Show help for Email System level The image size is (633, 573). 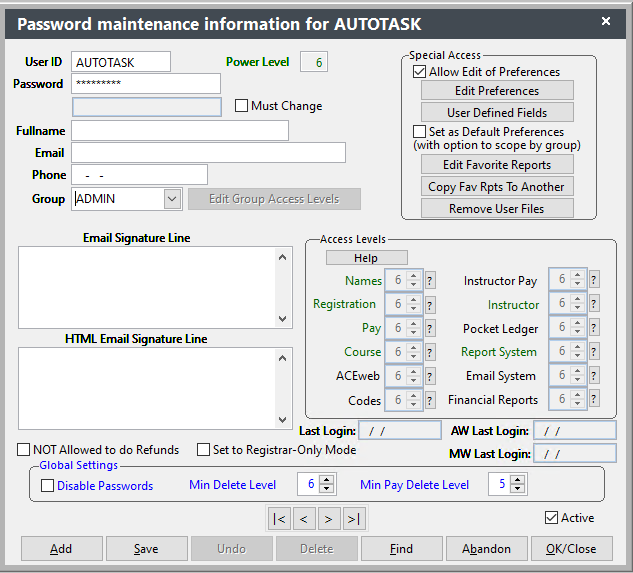[594, 375]
